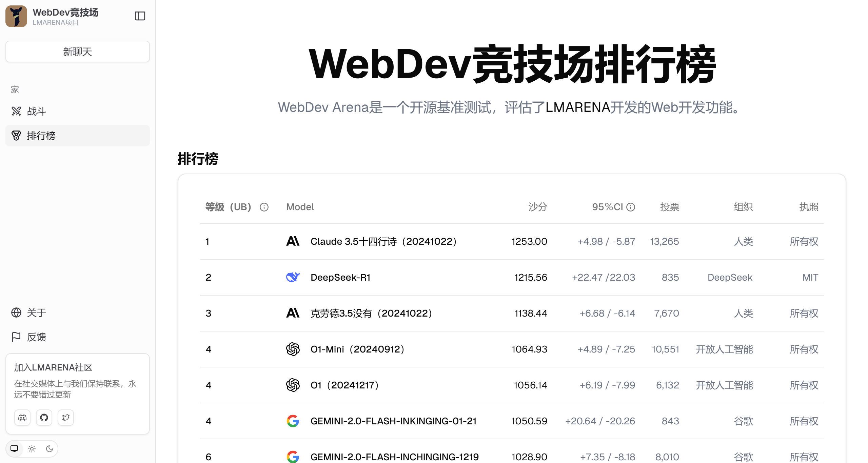Switch to light theme with the sun toggle

click(32, 448)
